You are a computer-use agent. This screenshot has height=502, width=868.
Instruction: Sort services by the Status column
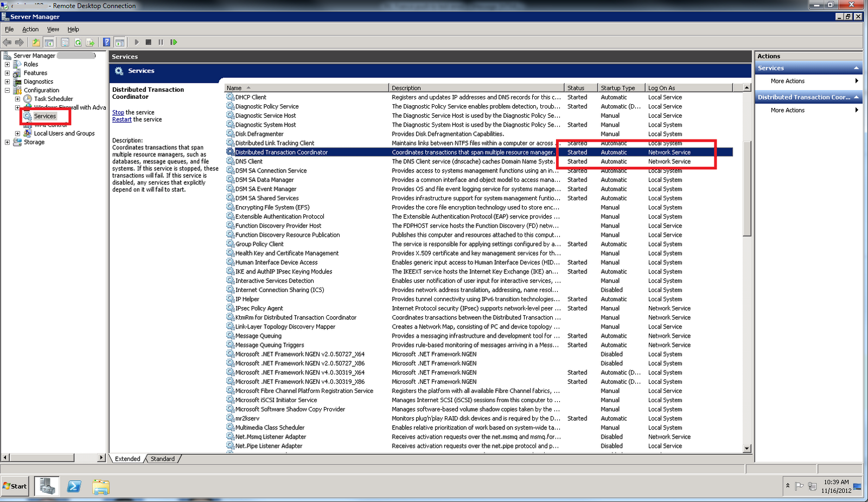[x=581, y=88]
